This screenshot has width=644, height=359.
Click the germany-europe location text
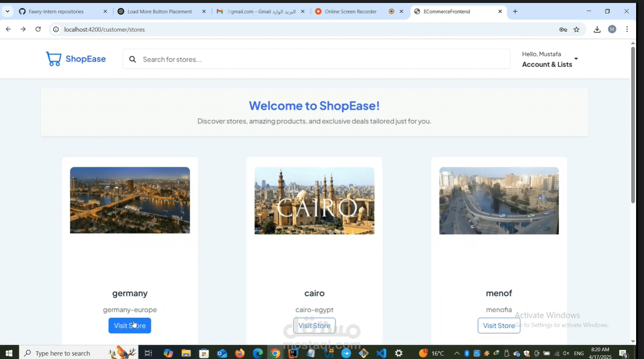(x=130, y=310)
